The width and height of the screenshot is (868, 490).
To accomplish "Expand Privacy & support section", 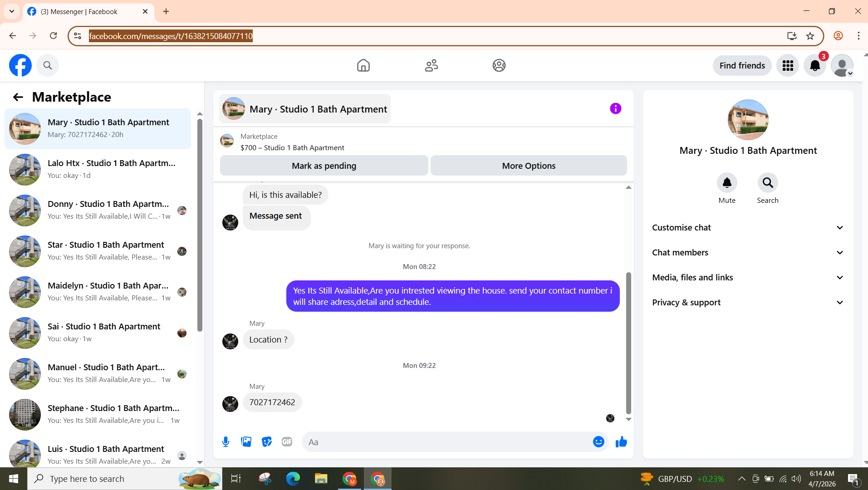I will tap(748, 303).
